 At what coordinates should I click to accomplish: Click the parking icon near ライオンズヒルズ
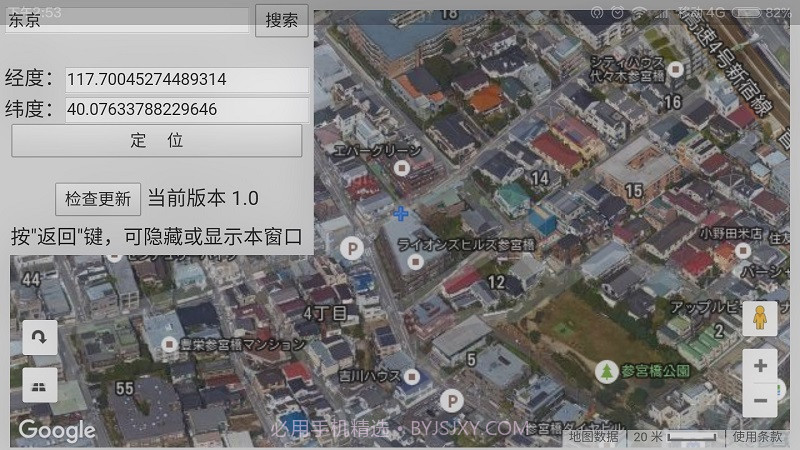[350, 247]
